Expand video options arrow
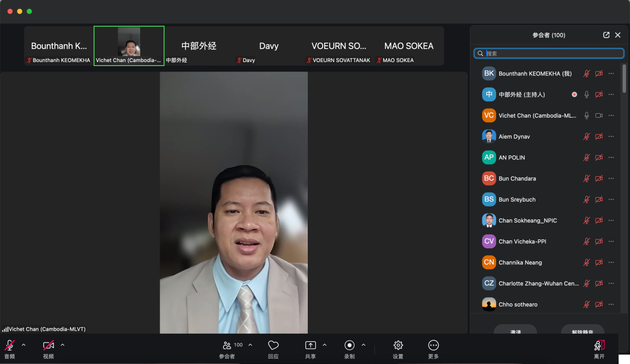The image size is (630, 364). click(x=62, y=345)
